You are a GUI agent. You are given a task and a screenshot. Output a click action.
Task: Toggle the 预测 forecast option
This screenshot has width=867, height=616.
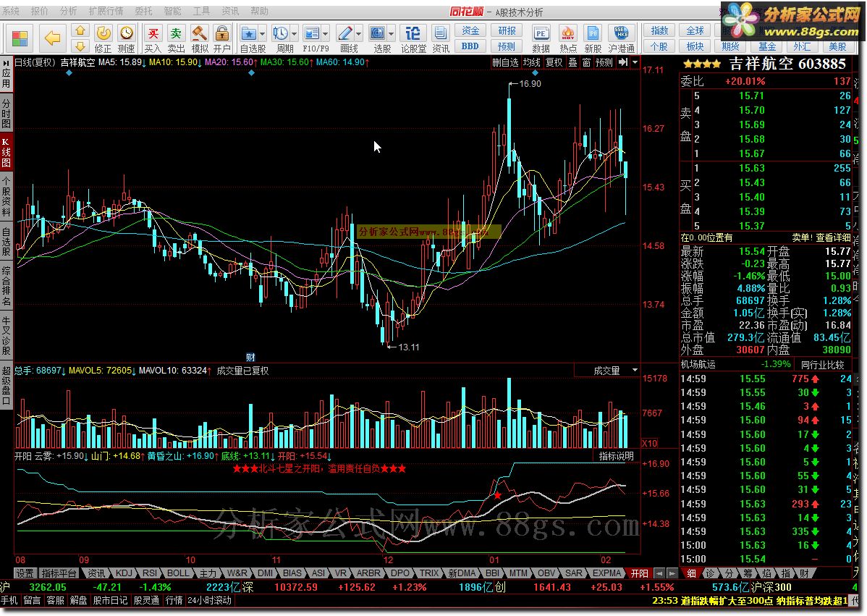tap(604, 62)
